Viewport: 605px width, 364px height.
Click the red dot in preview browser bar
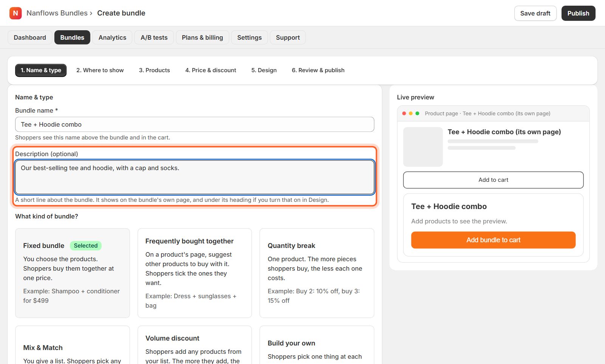tap(404, 113)
